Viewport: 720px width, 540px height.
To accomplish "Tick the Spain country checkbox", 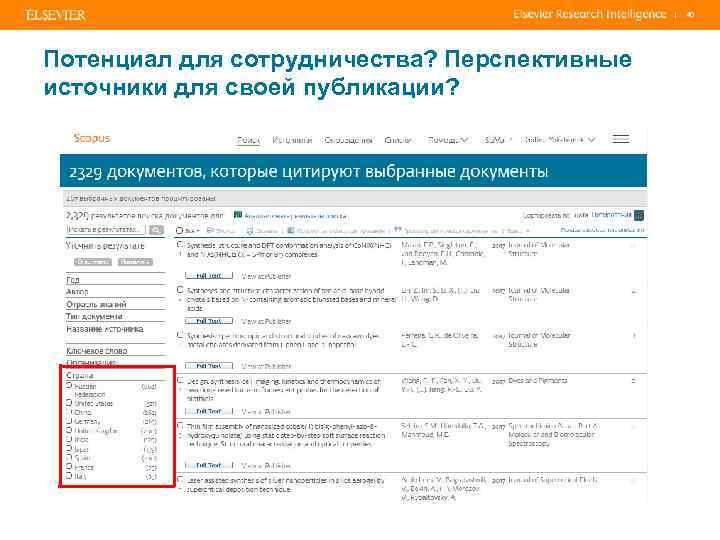I will tap(69, 457).
